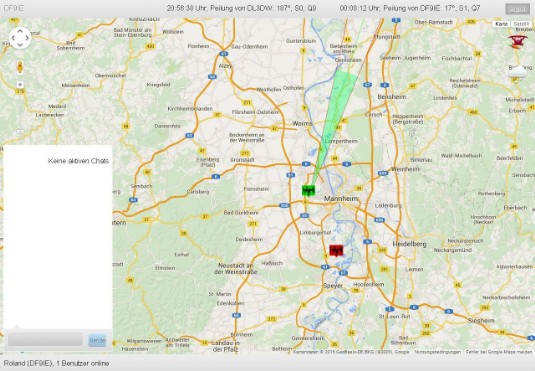This screenshot has height=371, width=535.
Task: Click the red antenna icon at top right
Action: click(x=518, y=41)
